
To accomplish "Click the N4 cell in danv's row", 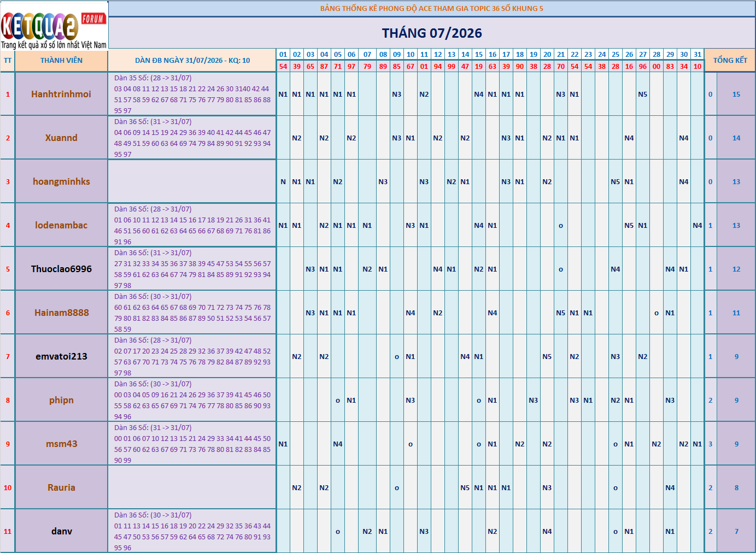I will (547, 531).
